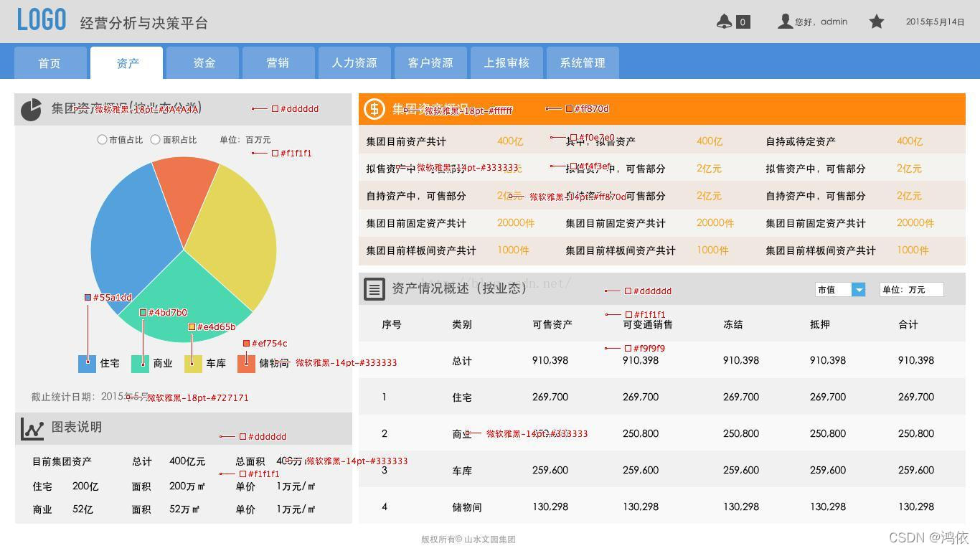Screen dimensions: 980x551
Task: Select the 面积占比 radio button
Action: coord(155,140)
